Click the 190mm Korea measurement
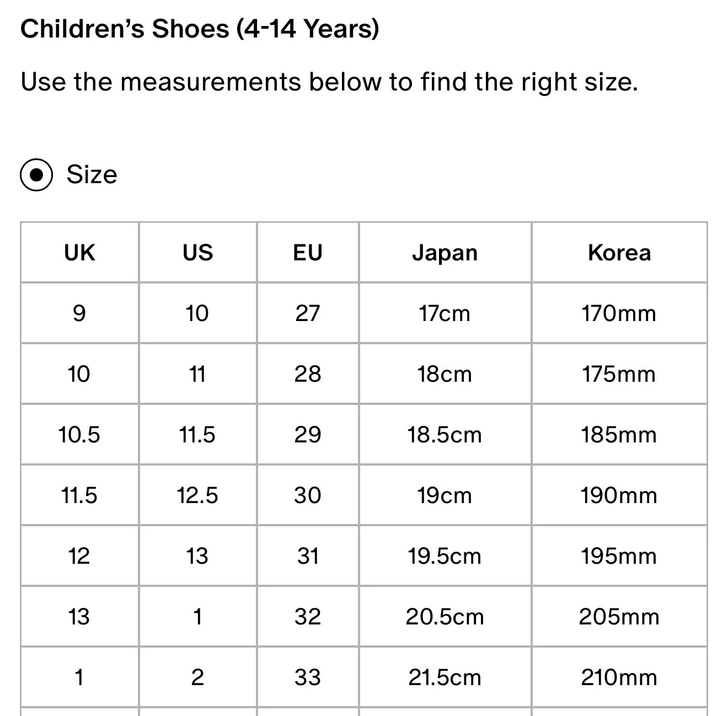The height and width of the screenshot is (716, 728). click(619, 495)
